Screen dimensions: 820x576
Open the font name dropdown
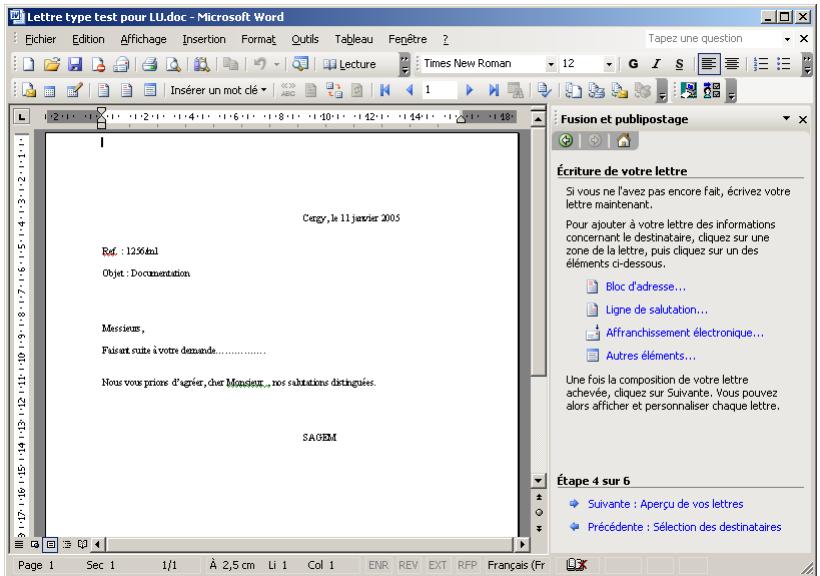tap(551, 64)
